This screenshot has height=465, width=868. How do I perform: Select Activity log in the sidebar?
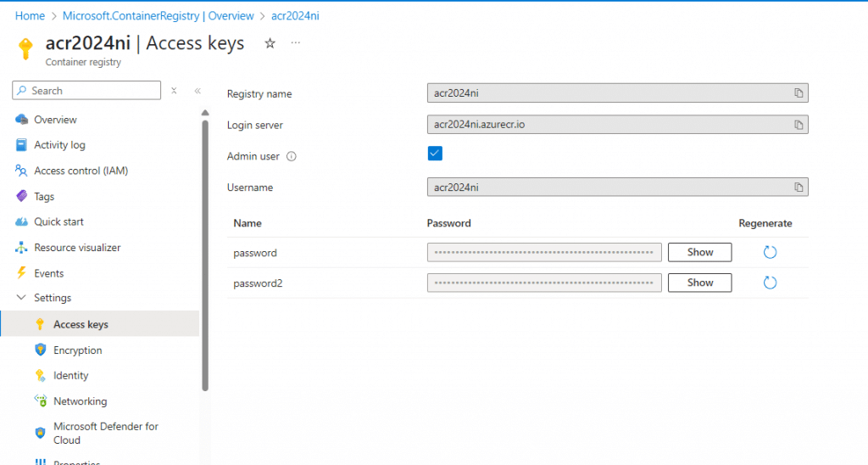(59, 145)
